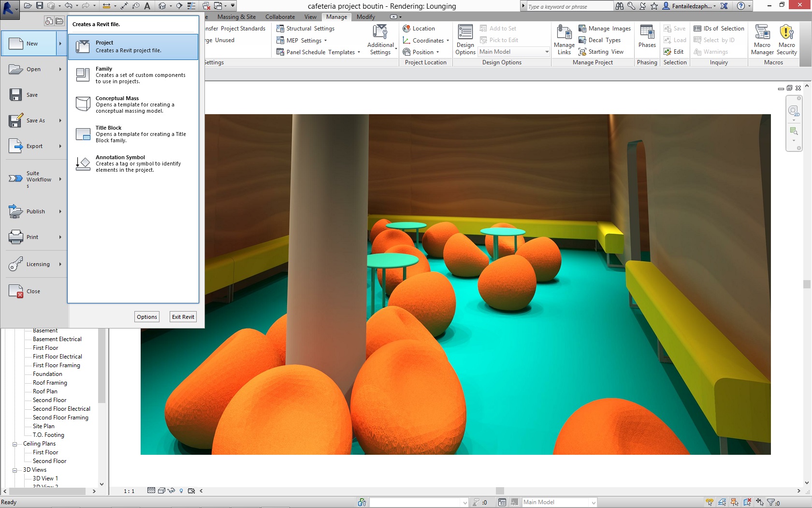Open Macro Manager
The image size is (812, 508).
pyautogui.click(x=762, y=39)
